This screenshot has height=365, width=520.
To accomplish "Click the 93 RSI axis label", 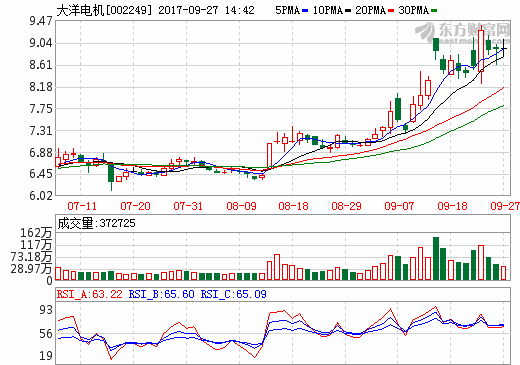I will [46, 310].
